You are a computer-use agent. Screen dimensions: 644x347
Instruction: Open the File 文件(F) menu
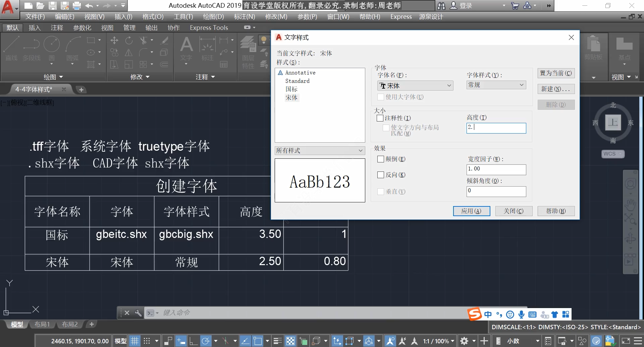35,17
